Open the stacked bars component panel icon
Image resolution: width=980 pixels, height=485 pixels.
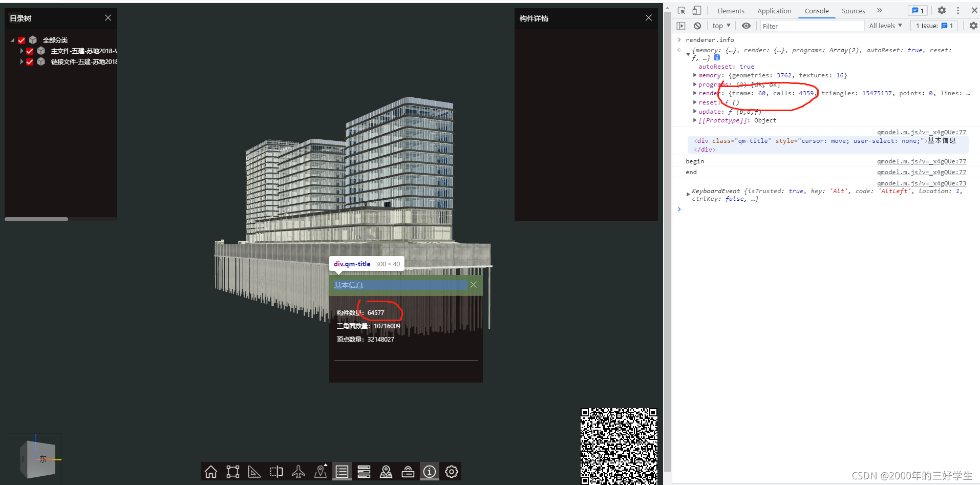(364, 472)
